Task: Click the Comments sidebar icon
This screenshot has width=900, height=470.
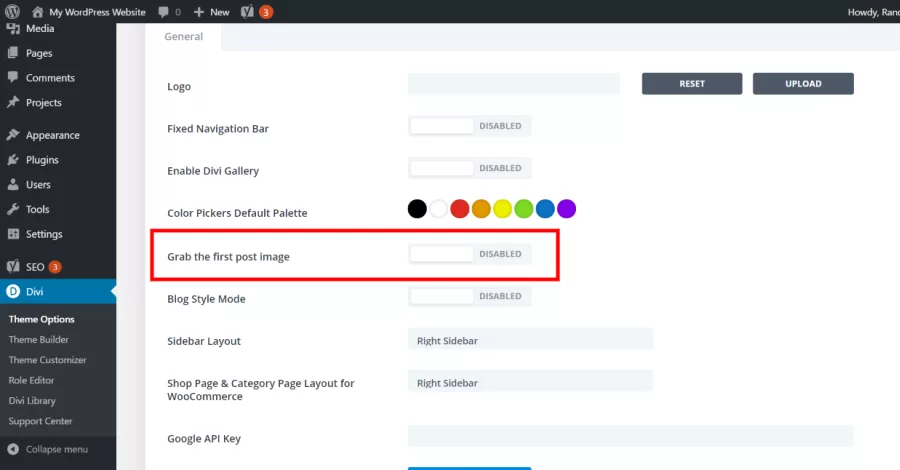Action: (13, 77)
